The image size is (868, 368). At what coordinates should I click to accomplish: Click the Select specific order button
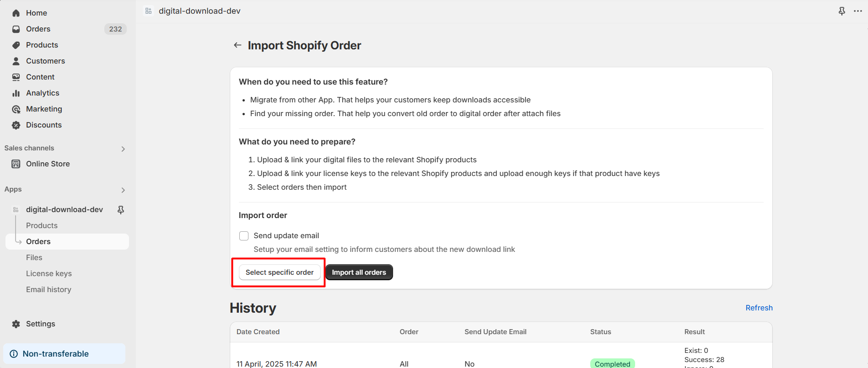point(280,272)
